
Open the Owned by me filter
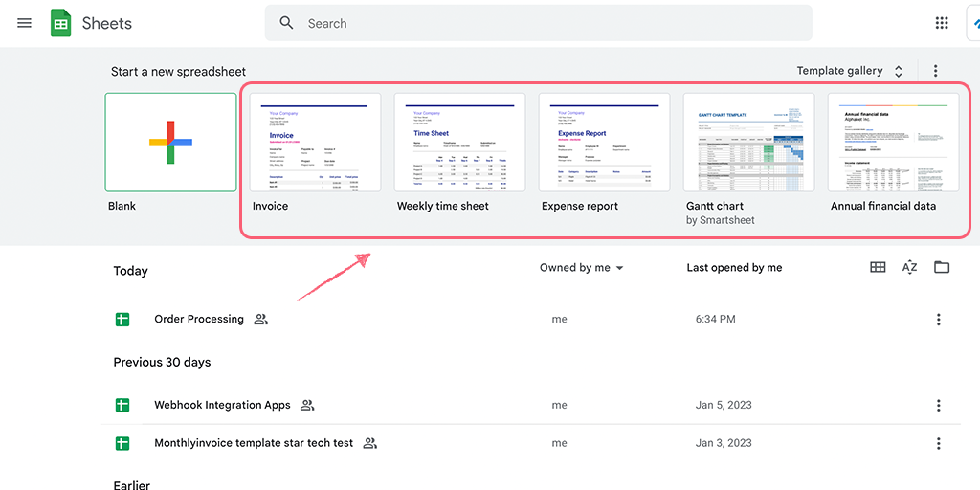click(x=582, y=268)
